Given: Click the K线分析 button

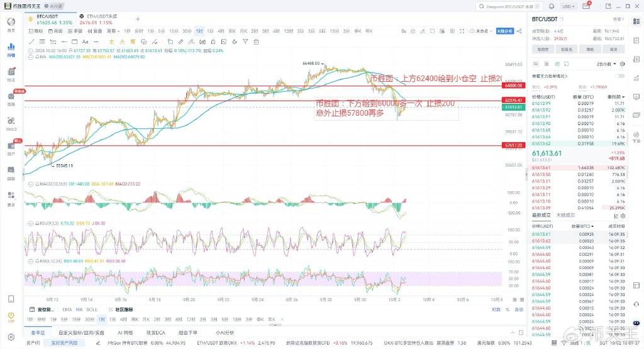Looking at the screenshot, I should [504, 31].
